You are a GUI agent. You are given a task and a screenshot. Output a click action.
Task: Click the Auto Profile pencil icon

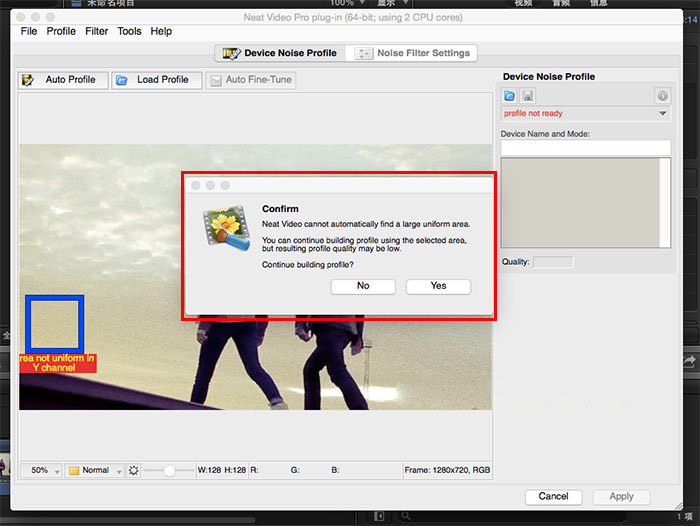click(28, 80)
